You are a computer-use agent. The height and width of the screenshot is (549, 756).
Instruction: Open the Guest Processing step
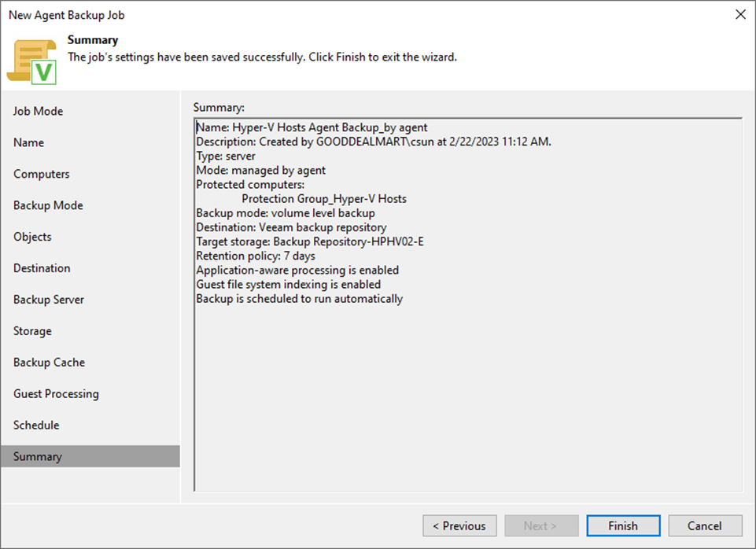[x=56, y=394]
